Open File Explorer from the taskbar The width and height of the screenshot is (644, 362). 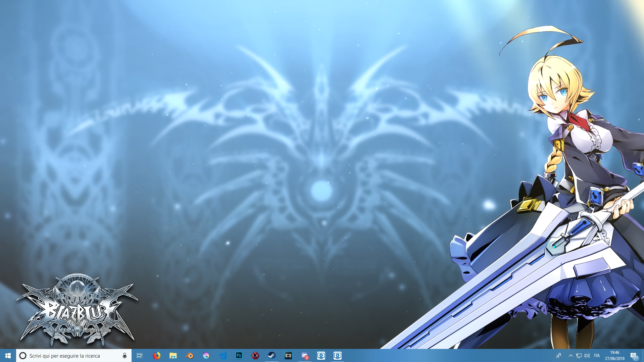point(173,356)
